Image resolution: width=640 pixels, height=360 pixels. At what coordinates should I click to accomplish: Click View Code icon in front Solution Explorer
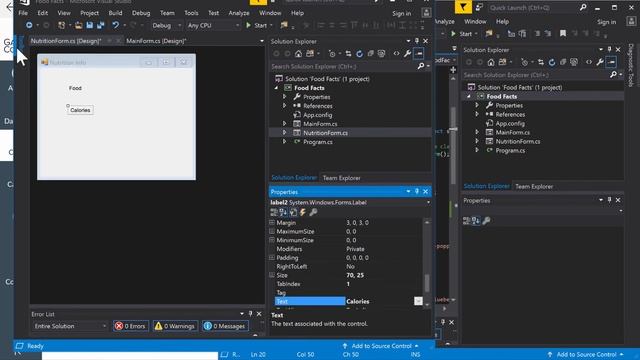(396, 53)
